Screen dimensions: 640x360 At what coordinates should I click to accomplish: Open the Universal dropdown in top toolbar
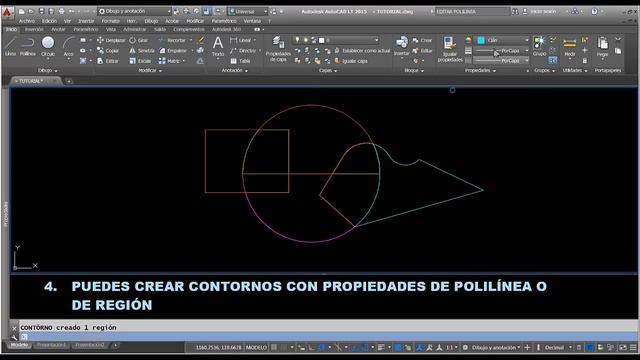point(248,11)
